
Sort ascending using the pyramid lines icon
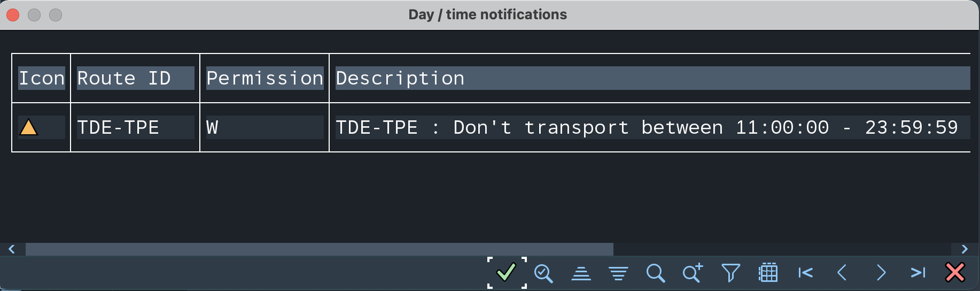[x=581, y=273]
